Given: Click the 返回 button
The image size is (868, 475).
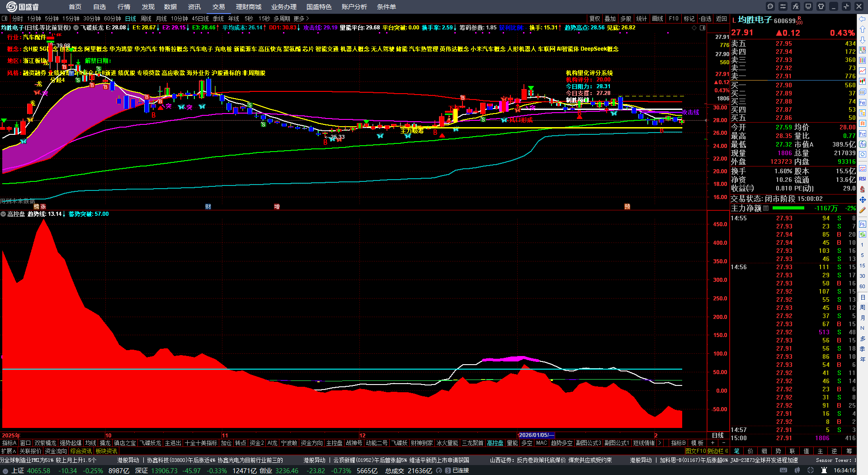Looking at the screenshot, I should click(722, 19).
